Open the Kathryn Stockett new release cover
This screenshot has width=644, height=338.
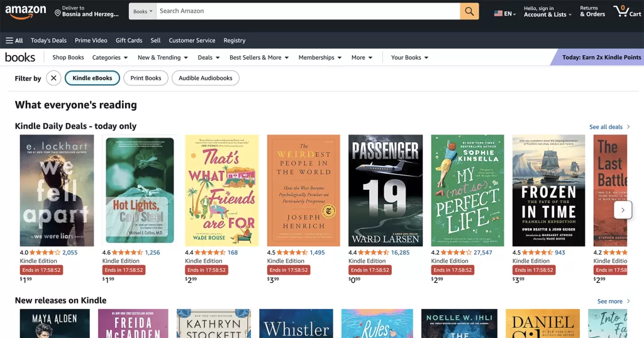[x=214, y=324]
